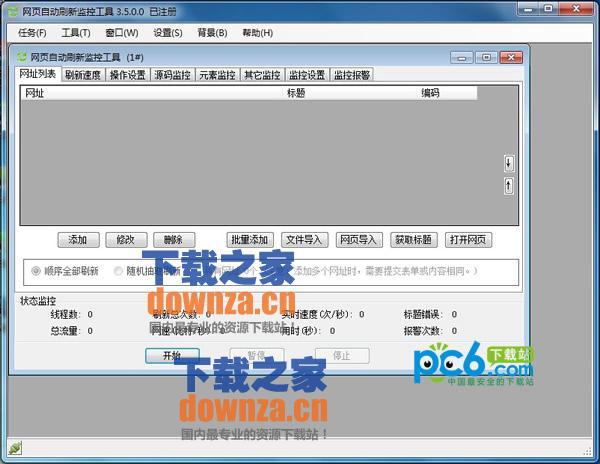Open the 帮助(H) menu

257,33
